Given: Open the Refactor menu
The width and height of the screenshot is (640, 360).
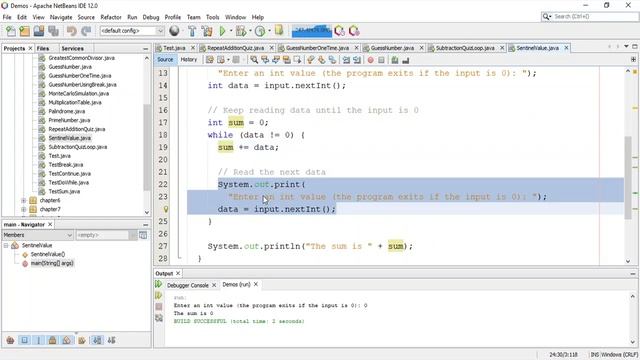Looking at the screenshot, I should click(x=111, y=17).
